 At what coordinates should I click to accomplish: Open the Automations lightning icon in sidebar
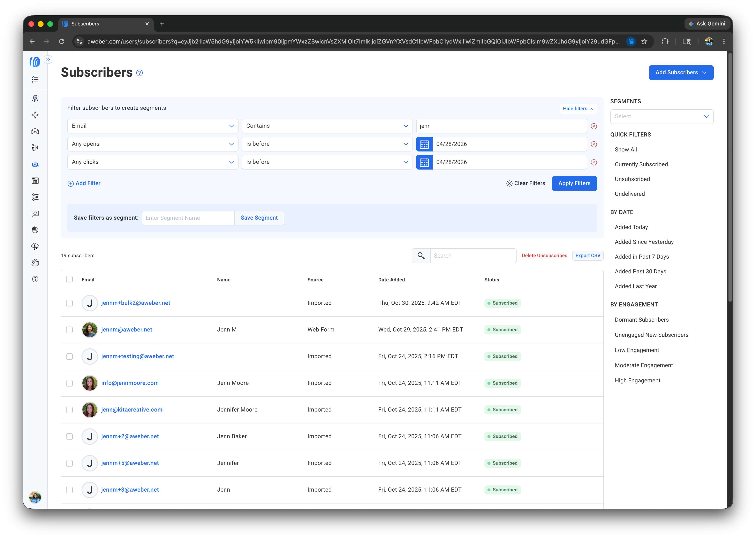click(x=35, y=98)
